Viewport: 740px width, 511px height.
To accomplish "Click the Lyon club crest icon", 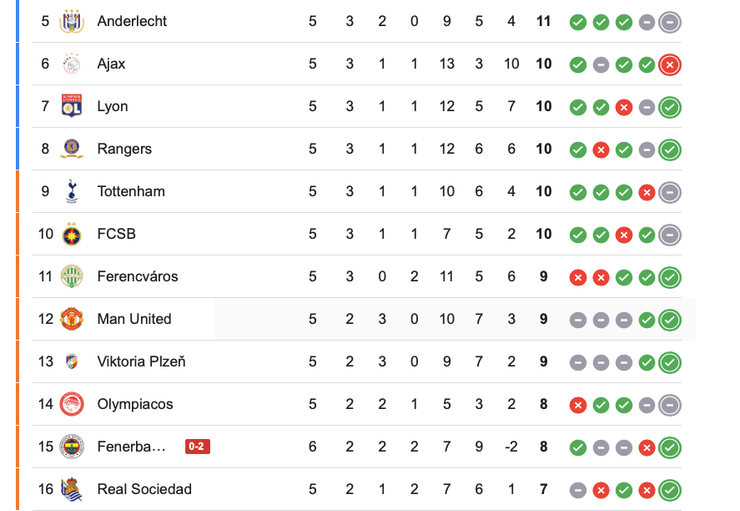I will coord(71,106).
